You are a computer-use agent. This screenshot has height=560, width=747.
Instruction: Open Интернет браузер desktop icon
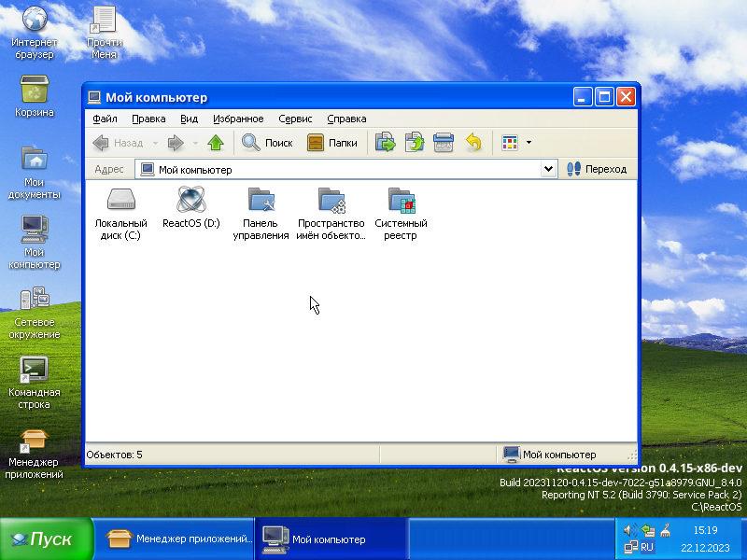pyautogui.click(x=35, y=33)
